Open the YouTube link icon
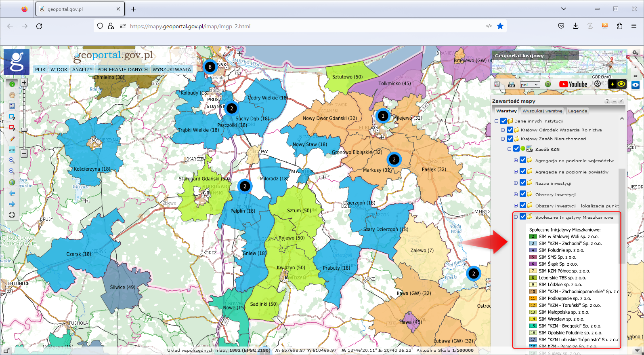This screenshot has width=644, height=355. tap(573, 84)
